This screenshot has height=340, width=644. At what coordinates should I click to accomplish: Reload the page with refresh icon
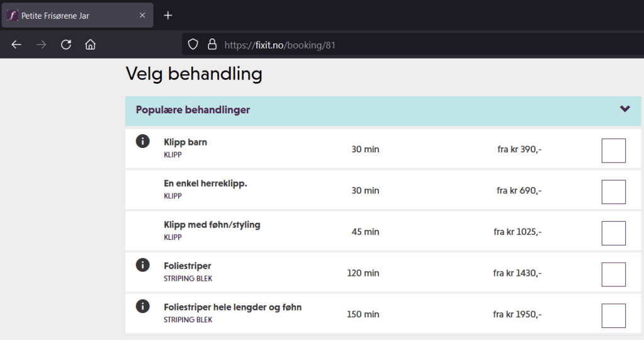tap(65, 45)
